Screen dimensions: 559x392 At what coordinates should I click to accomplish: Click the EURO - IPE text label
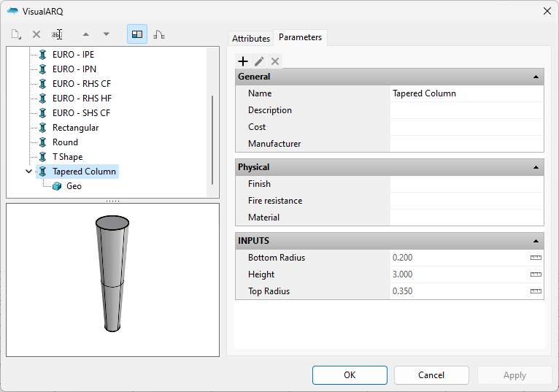click(73, 55)
